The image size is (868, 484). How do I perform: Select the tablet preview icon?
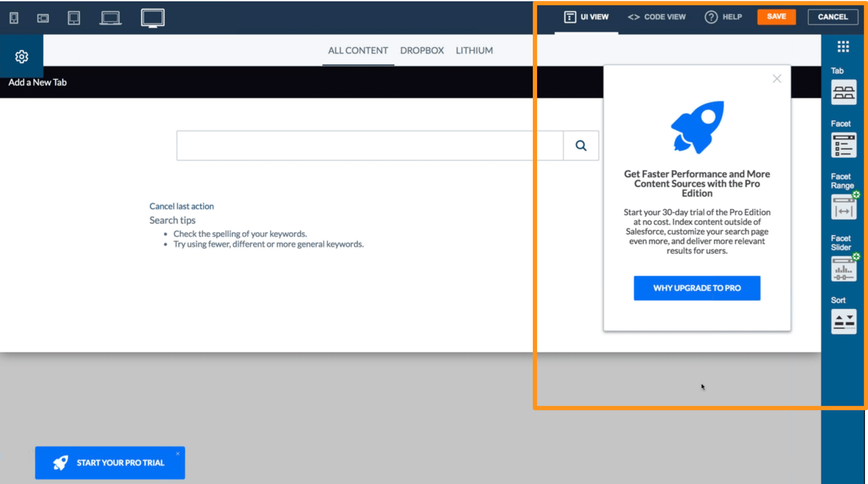coord(74,18)
